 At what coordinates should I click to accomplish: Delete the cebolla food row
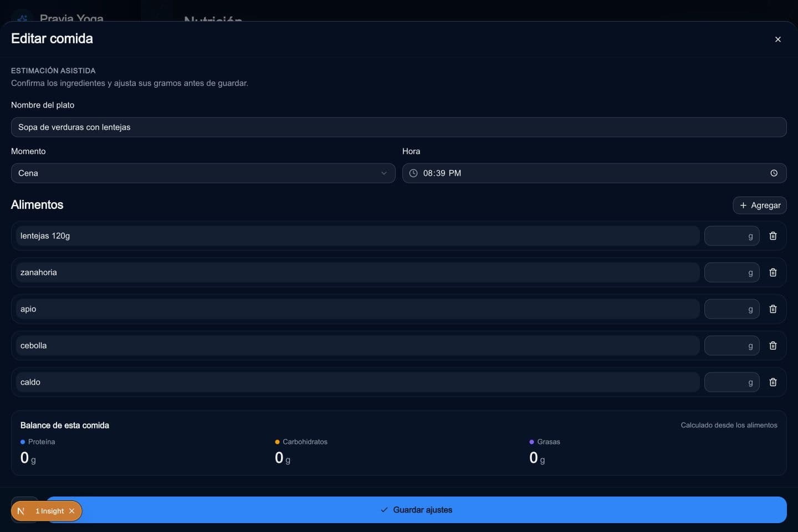click(773, 346)
